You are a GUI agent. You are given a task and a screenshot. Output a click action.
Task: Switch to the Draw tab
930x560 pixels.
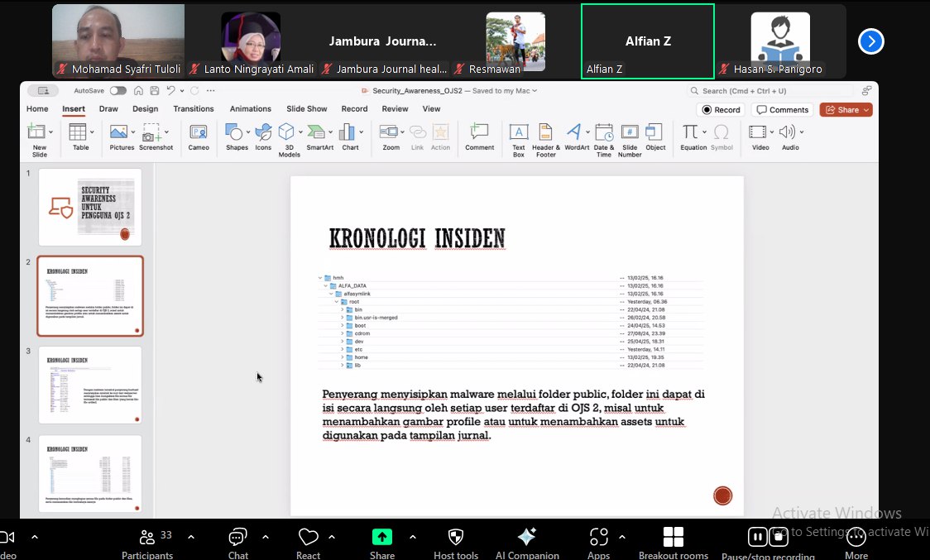pos(108,108)
